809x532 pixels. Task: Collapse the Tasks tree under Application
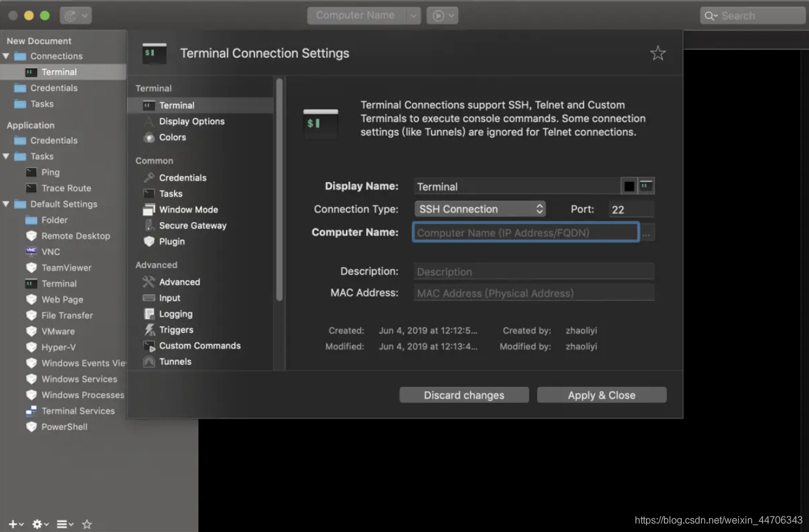[6, 157]
